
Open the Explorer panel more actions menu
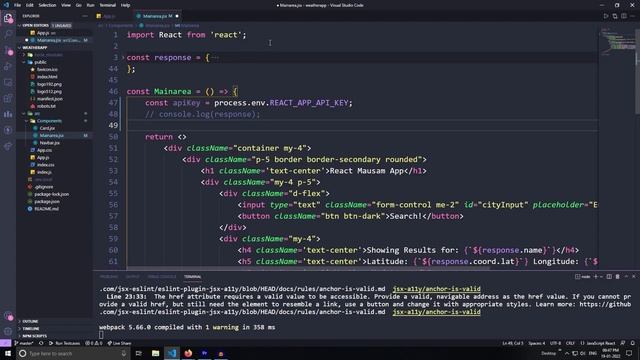(x=84, y=16)
